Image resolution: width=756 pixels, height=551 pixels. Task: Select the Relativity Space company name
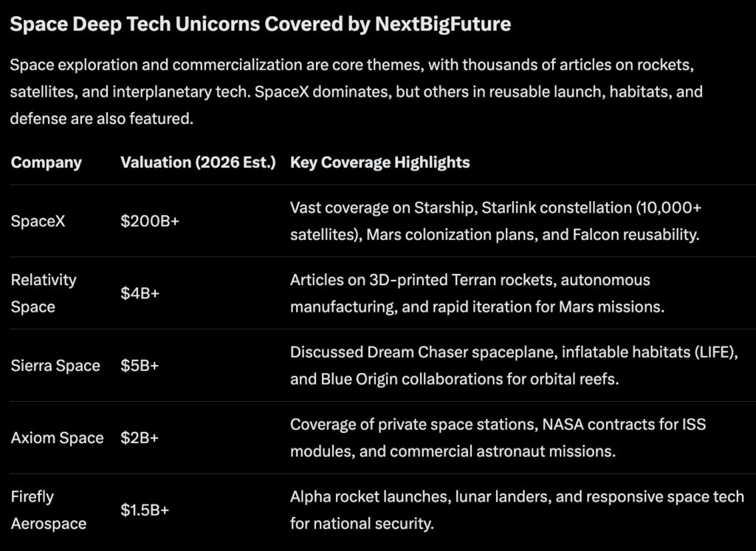pyautogui.click(x=44, y=293)
